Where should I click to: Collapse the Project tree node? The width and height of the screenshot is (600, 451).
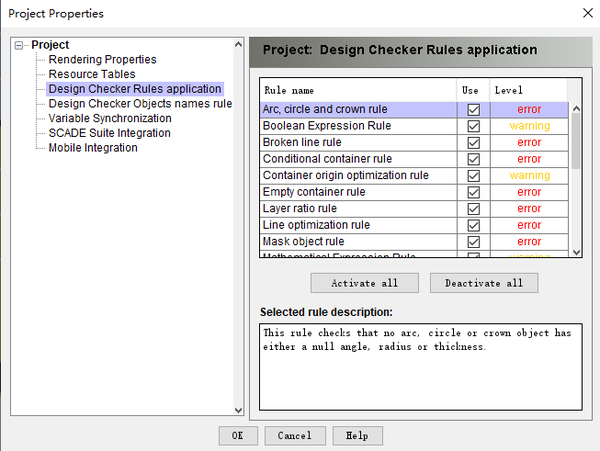20,45
